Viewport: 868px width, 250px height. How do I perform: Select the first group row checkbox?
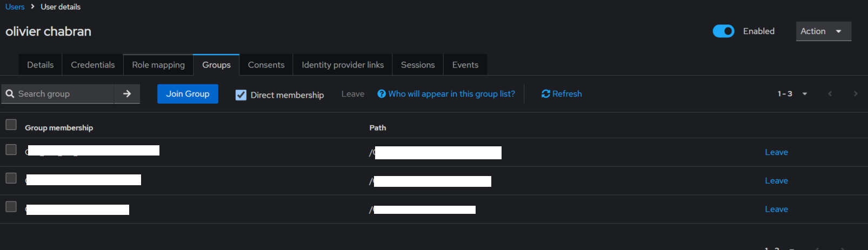(11, 150)
